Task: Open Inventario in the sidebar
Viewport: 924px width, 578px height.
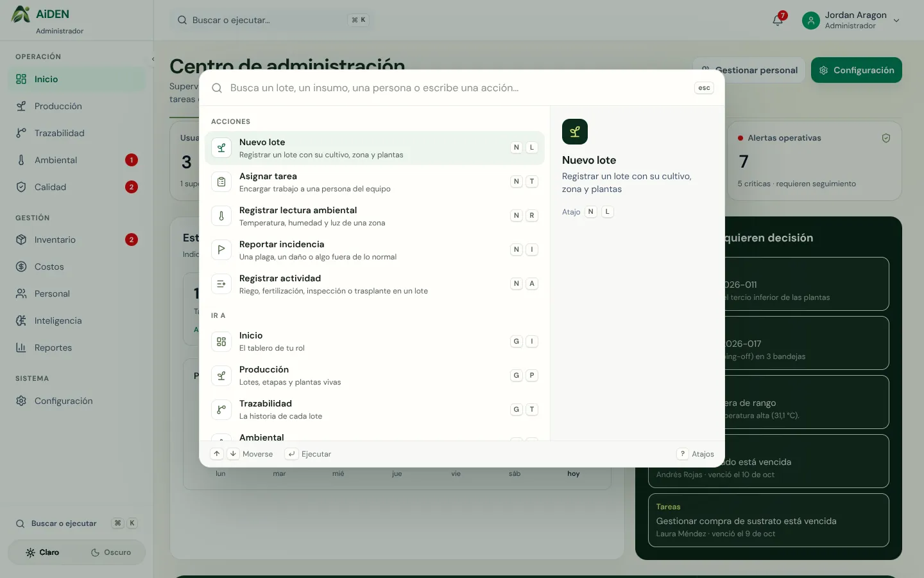Action: tap(77, 240)
